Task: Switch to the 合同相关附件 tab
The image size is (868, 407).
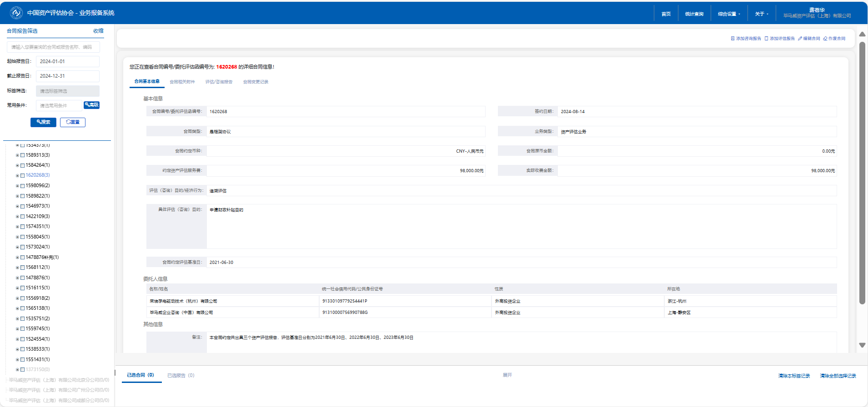Action: click(x=182, y=82)
